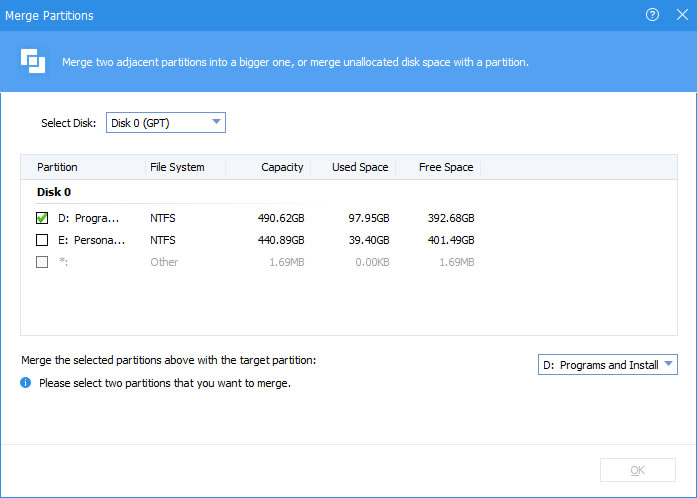Click the arrow on Disk 0 (GPT) combo box

click(x=216, y=122)
